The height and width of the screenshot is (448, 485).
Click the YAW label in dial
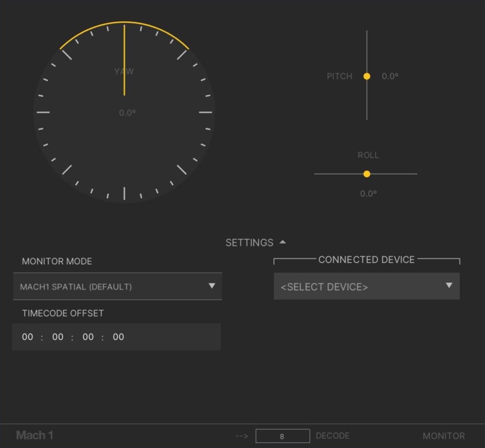point(124,72)
